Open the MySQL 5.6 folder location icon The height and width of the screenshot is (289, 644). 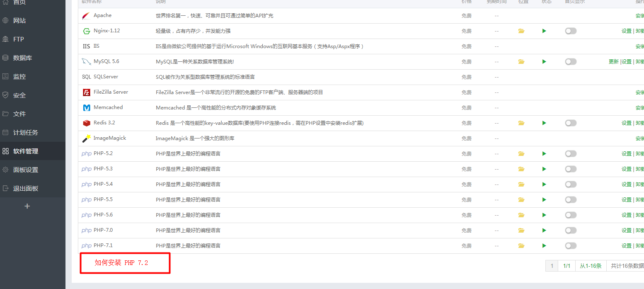tap(521, 62)
